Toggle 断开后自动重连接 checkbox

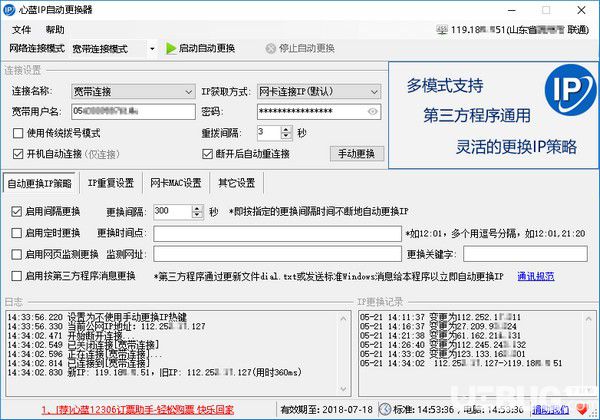pos(207,154)
